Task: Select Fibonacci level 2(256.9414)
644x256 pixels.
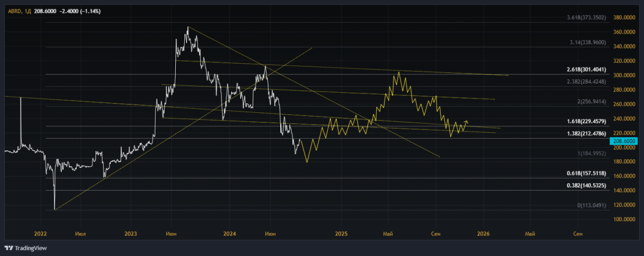Action: [x=591, y=101]
